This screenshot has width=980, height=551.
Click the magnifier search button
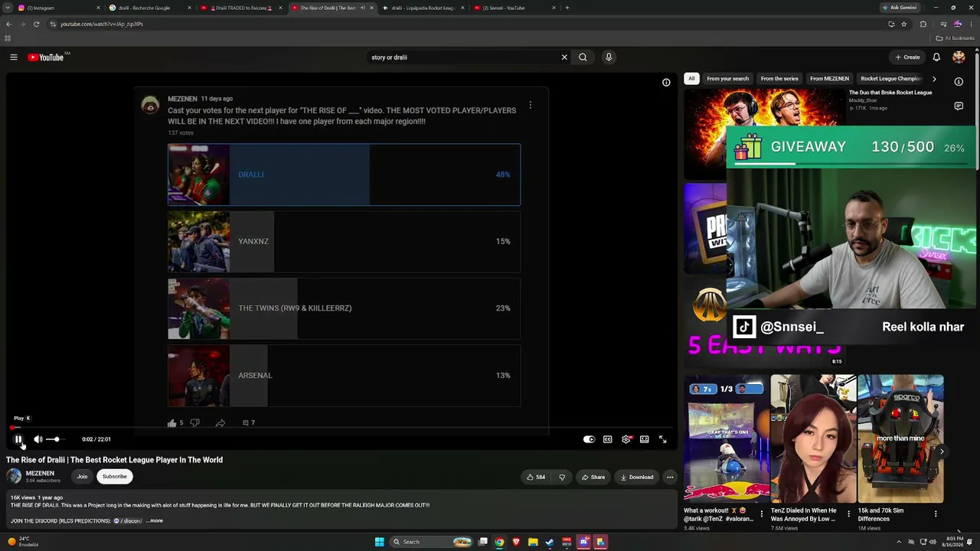tap(583, 57)
